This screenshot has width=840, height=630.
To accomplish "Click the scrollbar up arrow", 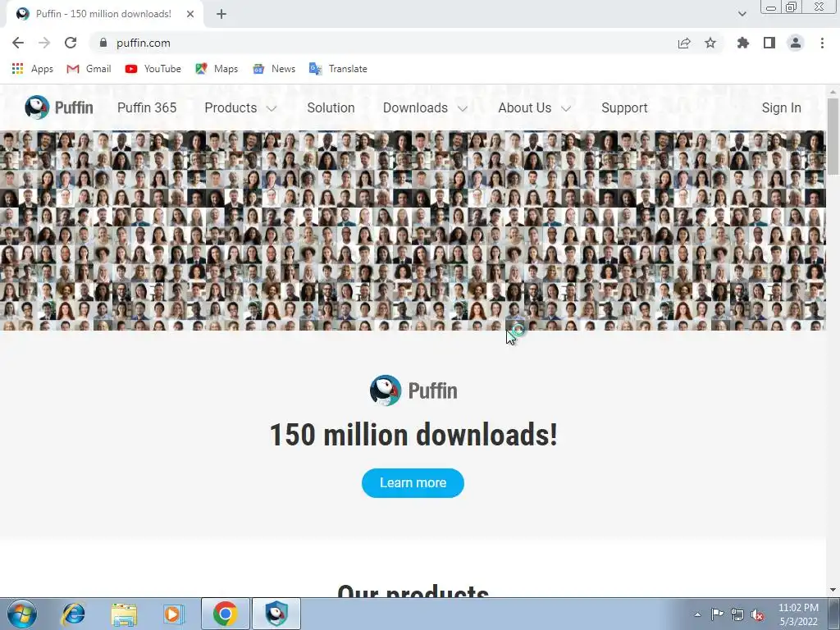I will tap(833, 92).
